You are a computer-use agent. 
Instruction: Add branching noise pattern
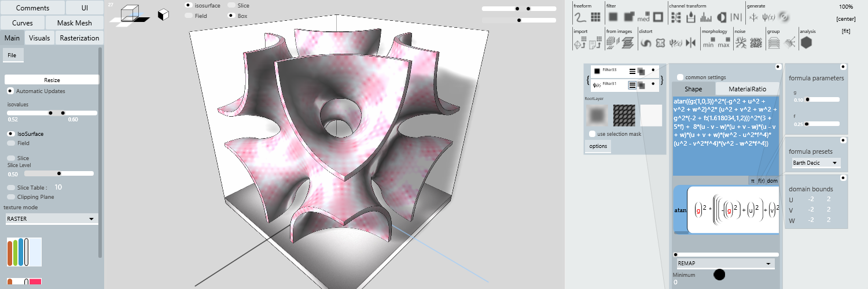[x=741, y=43]
